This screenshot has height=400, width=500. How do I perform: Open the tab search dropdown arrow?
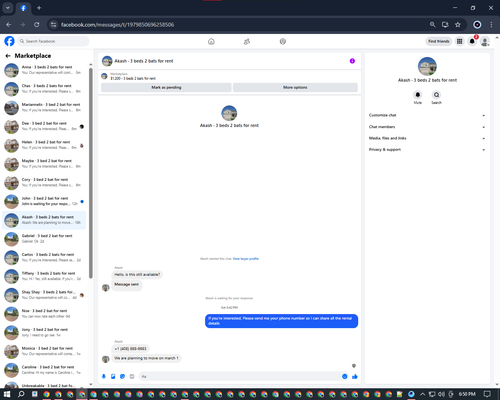tap(8, 8)
